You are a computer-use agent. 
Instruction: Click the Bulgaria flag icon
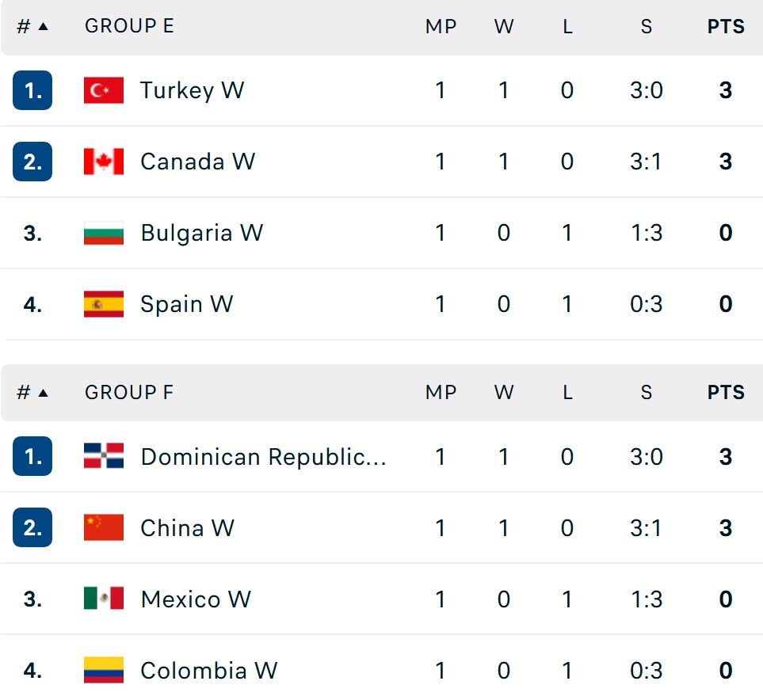tap(104, 233)
